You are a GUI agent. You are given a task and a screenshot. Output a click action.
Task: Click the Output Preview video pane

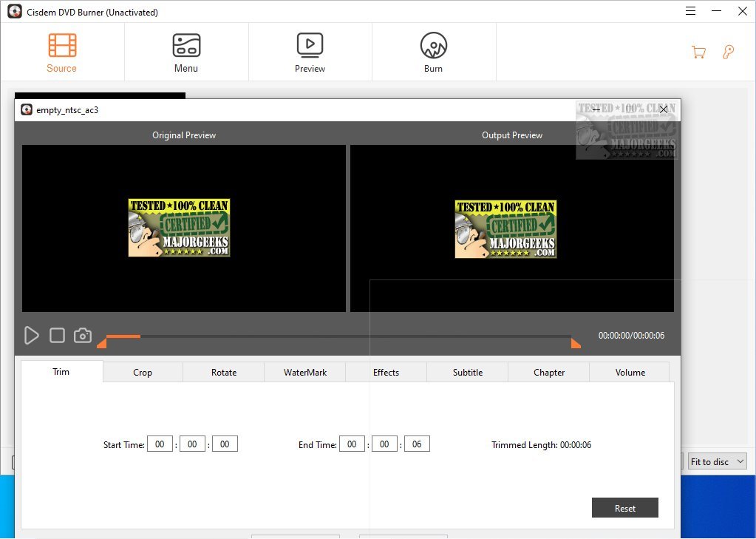coord(512,228)
